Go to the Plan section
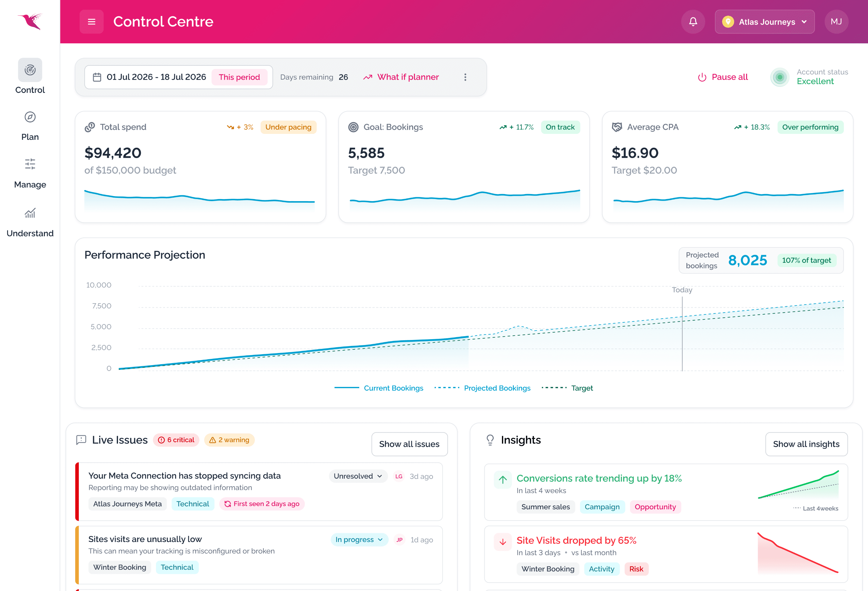This screenshot has width=868, height=591. (x=30, y=126)
